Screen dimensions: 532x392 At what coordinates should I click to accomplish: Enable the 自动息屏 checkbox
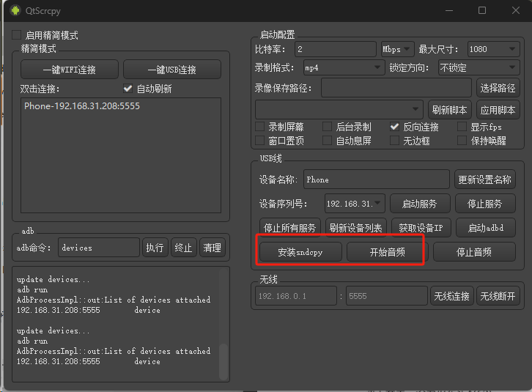[x=327, y=141]
